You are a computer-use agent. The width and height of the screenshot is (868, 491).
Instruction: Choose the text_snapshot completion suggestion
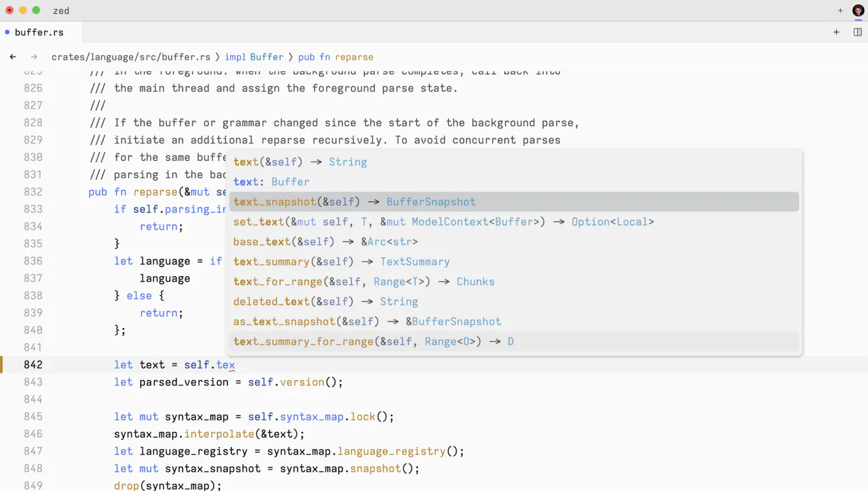354,202
